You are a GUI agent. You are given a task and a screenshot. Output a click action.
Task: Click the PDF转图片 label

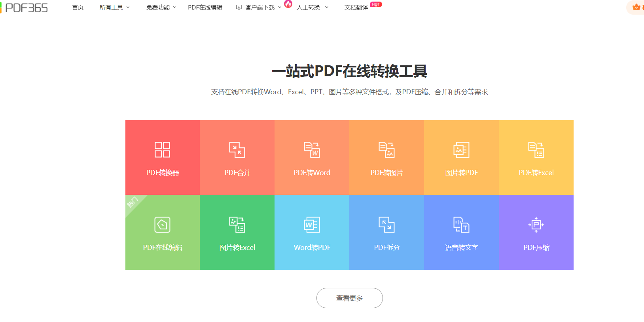(386, 173)
